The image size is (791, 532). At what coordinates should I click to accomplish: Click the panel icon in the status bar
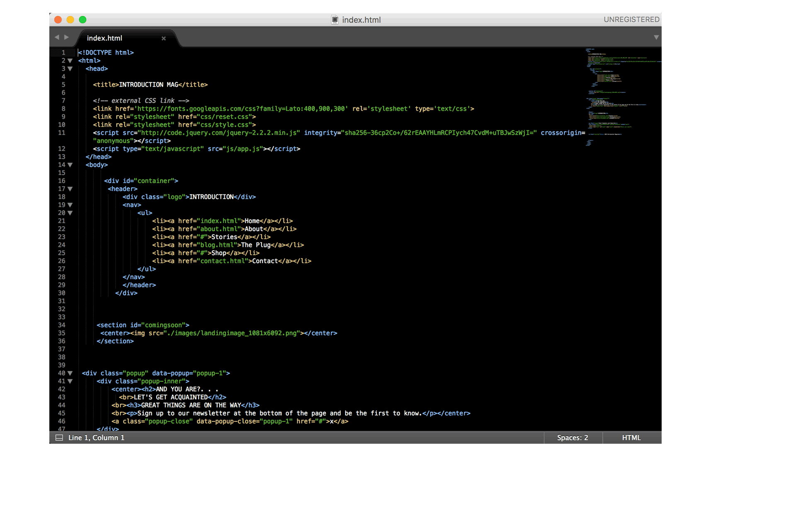coord(59,437)
